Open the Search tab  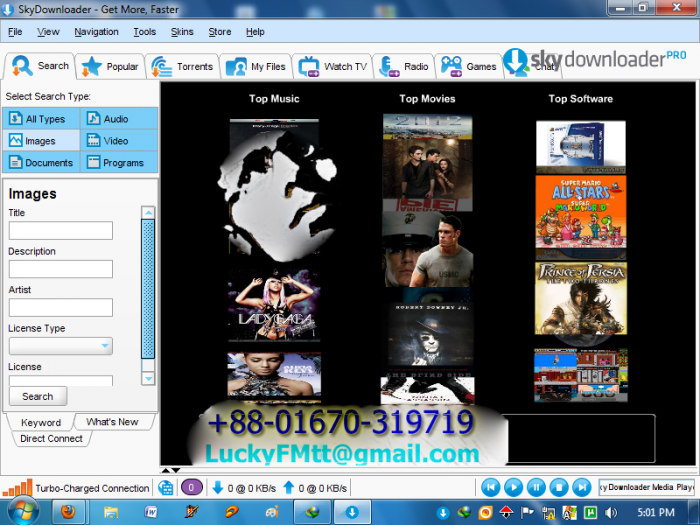[x=39, y=66]
